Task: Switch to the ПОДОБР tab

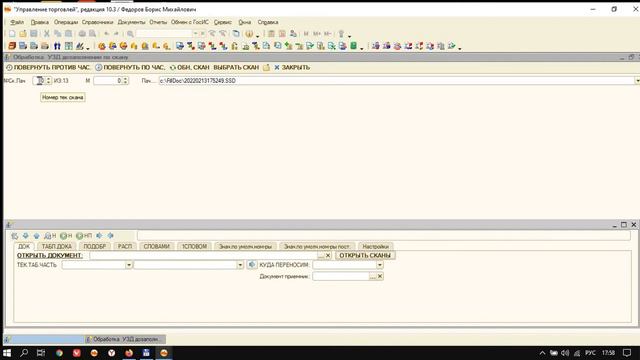Action: pyautogui.click(x=95, y=247)
